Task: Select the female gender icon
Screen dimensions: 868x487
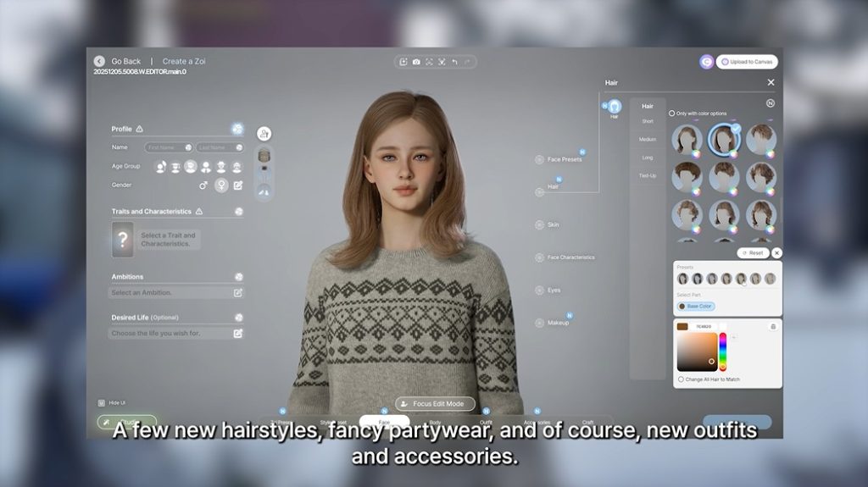Action: coord(221,185)
